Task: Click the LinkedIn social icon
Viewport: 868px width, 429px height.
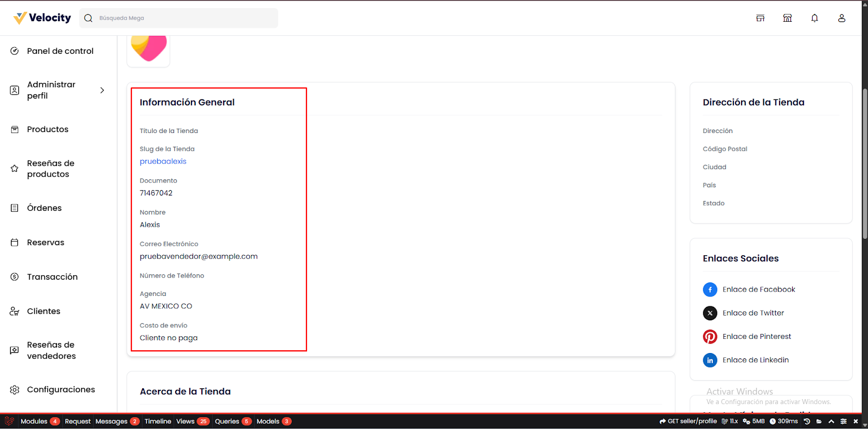Action: [710, 360]
